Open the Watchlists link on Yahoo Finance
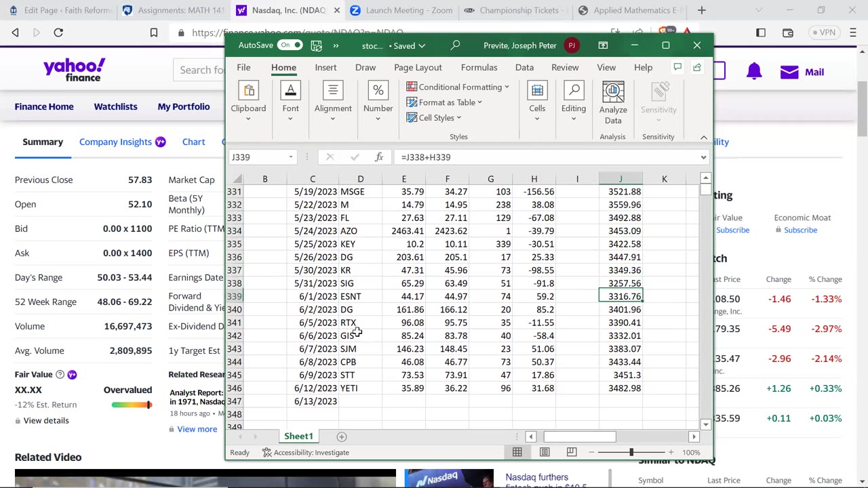 click(x=115, y=106)
